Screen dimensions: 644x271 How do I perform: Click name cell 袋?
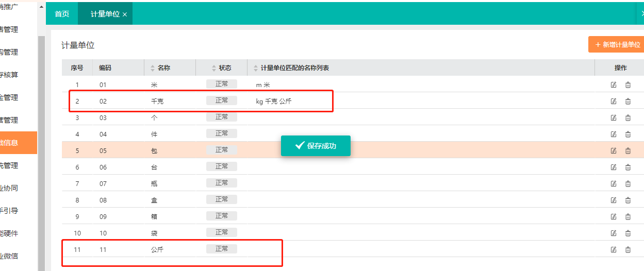tap(154, 233)
